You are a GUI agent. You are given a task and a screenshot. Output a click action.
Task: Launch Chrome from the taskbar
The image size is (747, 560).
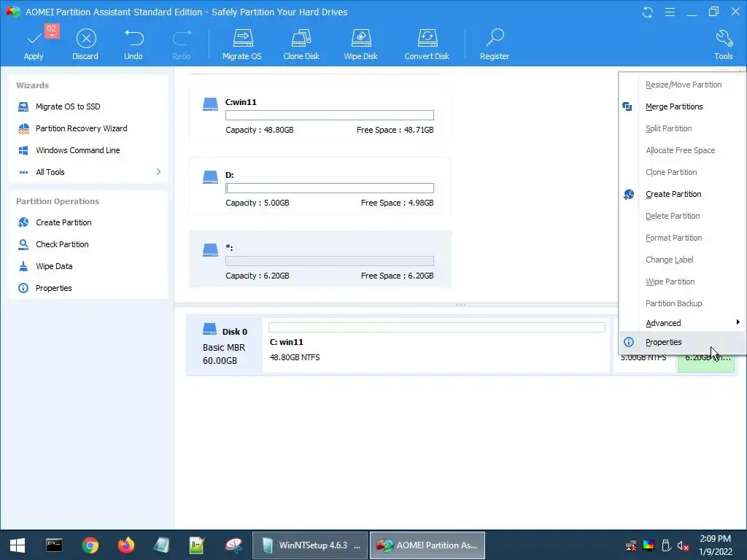click(x=90, y=545)
